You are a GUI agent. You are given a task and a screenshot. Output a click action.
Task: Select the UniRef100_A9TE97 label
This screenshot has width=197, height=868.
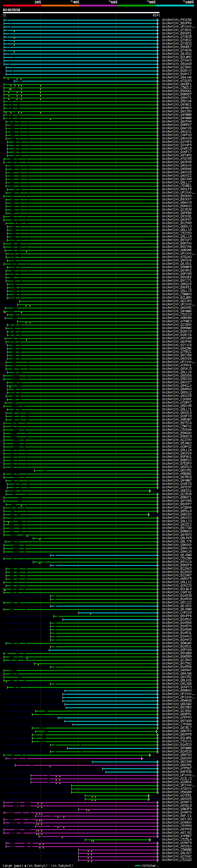click(176, 487)
